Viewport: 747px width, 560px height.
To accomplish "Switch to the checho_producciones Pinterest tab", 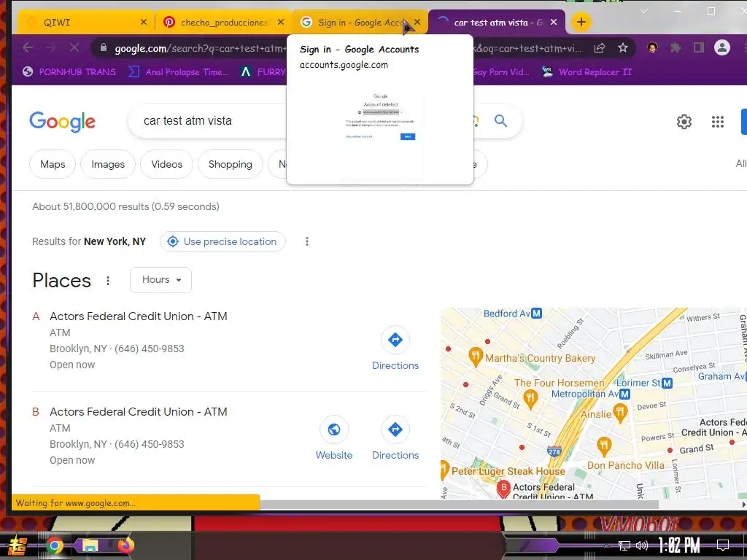I will pos(223,23).
